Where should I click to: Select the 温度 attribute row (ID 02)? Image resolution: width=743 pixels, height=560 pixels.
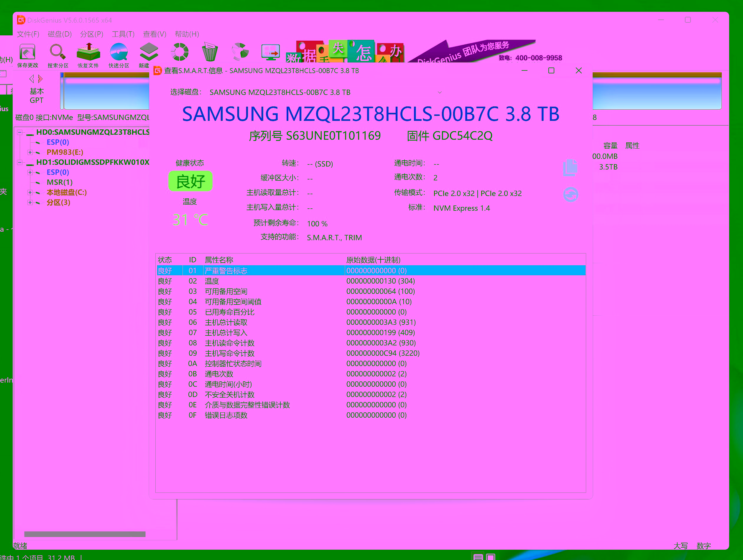click(371, 281)
